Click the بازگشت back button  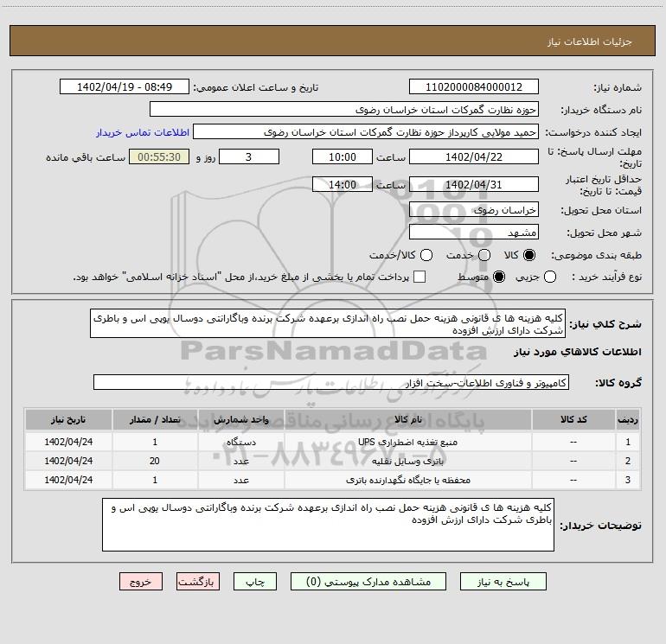(x=198, y=582)
